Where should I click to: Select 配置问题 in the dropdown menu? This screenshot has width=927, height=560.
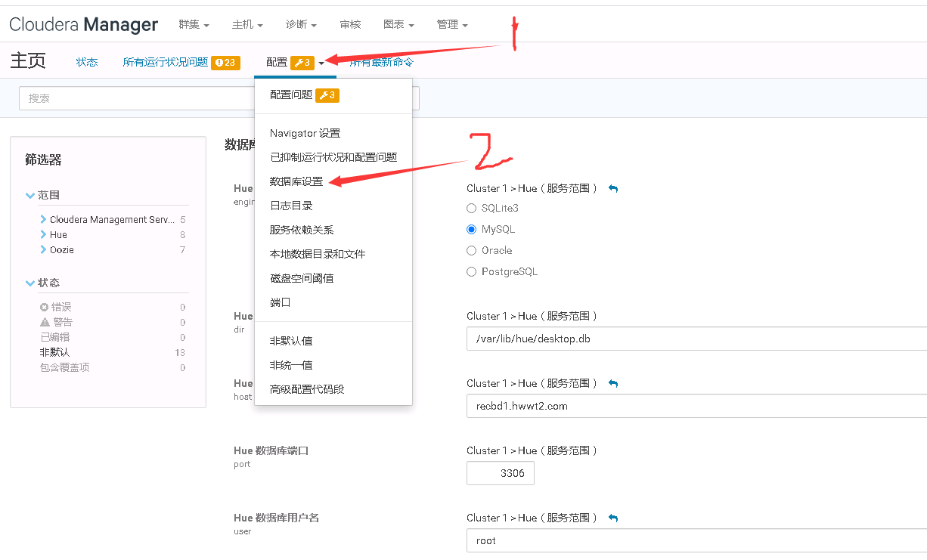click(x=291, y=95)
